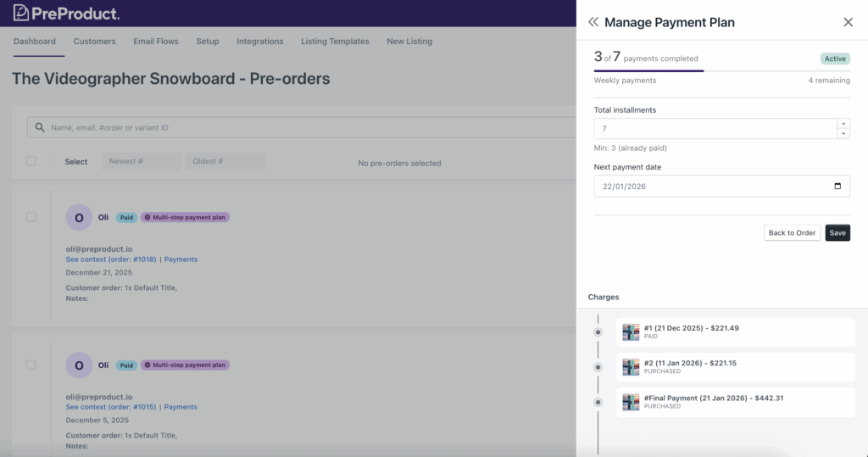Click the PreProduct logo icon
This screenshot has height=457, width=868.
(21, 13)
